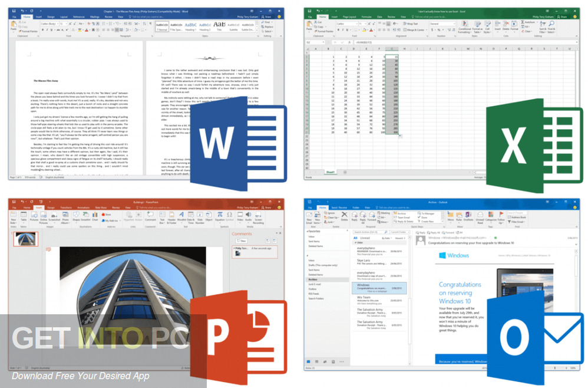Select the Sheet1 tab in Excel
This screenshot has height=388, width=588.
pos(331,172)
